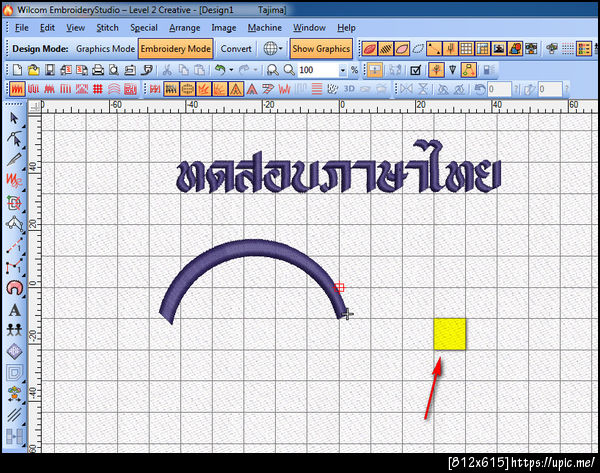Click the red horizontal lines stitch effect icon
600x473 pixels.
[317, 89]
